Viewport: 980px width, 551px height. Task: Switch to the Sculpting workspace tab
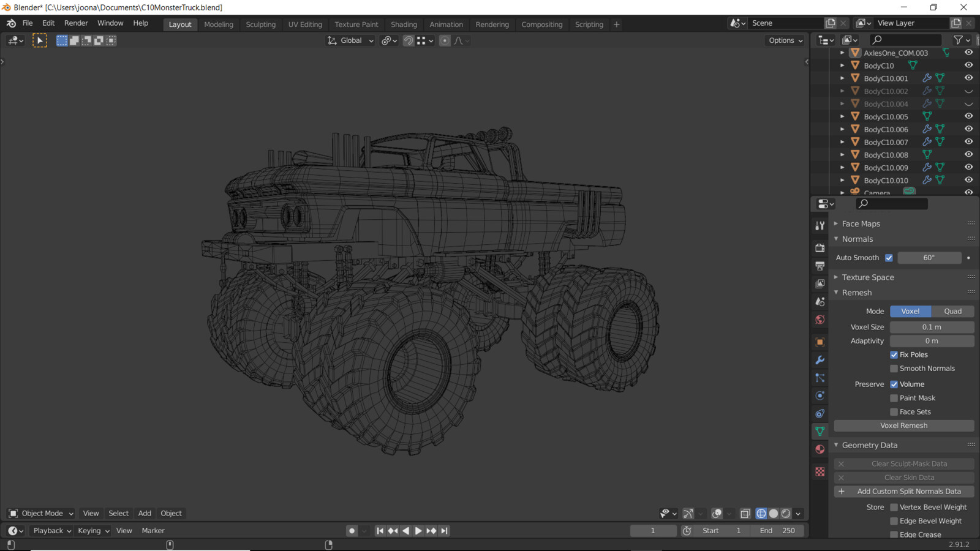click(260, 24)
